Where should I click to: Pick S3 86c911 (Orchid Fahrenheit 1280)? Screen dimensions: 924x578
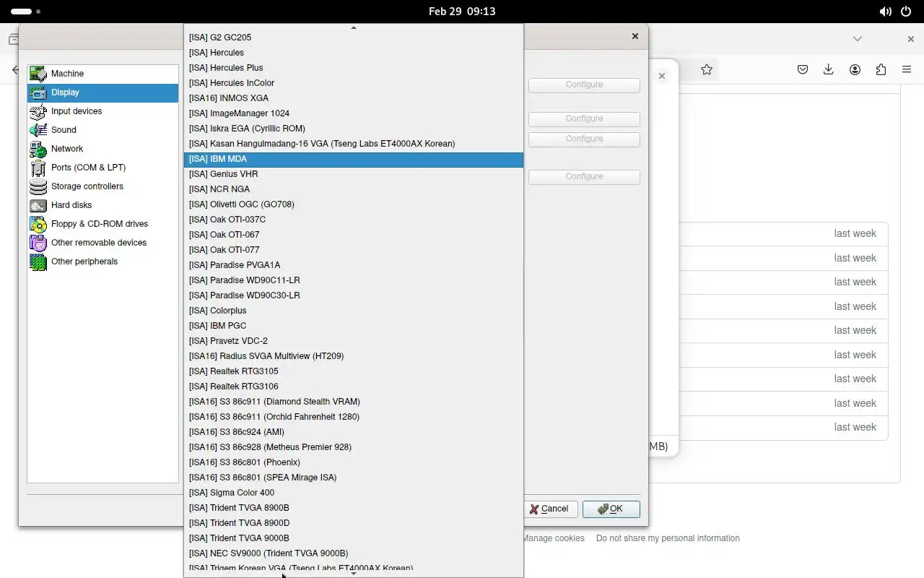[354, 417]
